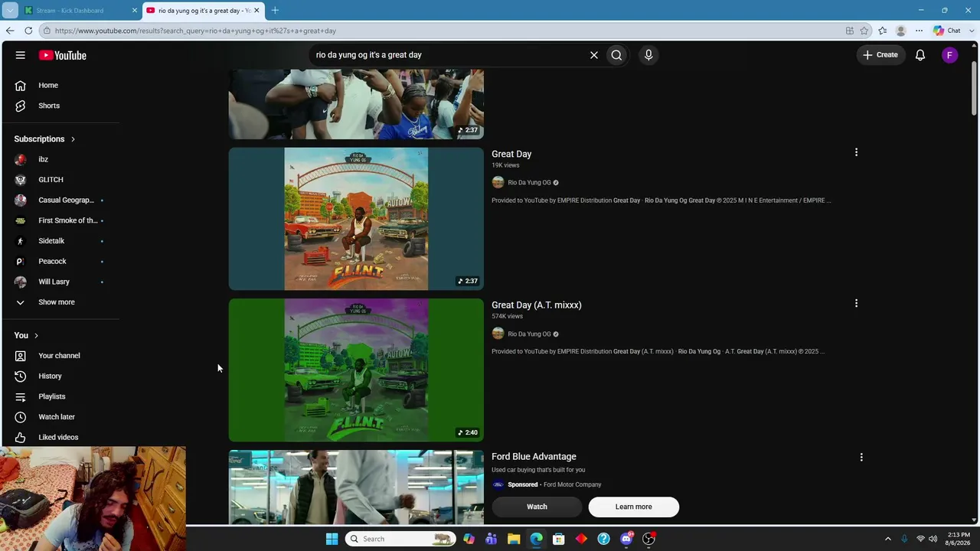Open Microsoft Store from the taskbar
The image size is (980, 551).
tap(559, 539)
